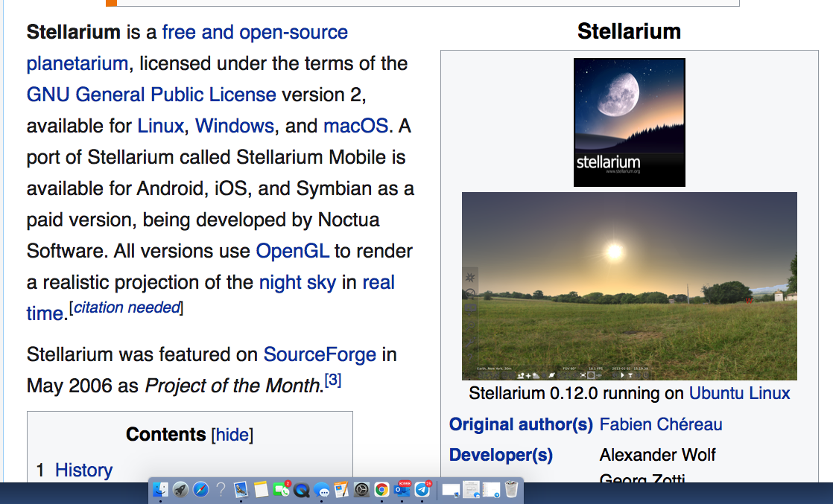Open first minimized window thumbnail in dock
This screenshot has height=504, width=833.
pos(451,490)
